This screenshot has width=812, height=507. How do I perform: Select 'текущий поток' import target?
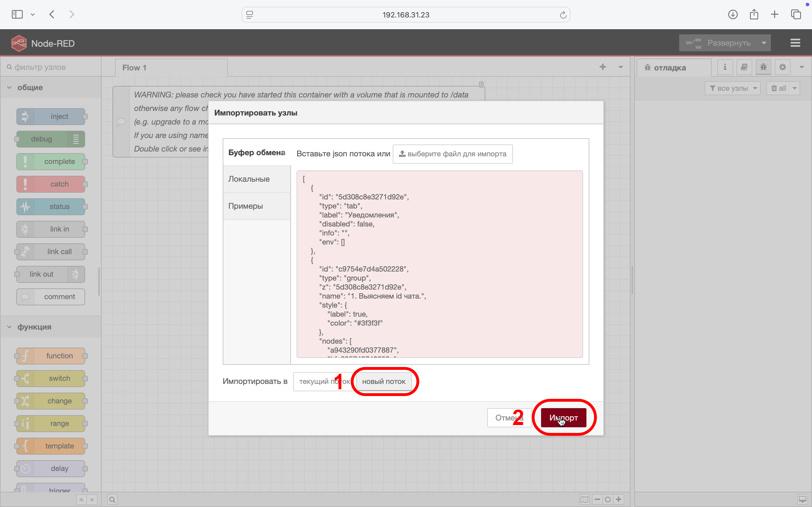coord(317,382)
